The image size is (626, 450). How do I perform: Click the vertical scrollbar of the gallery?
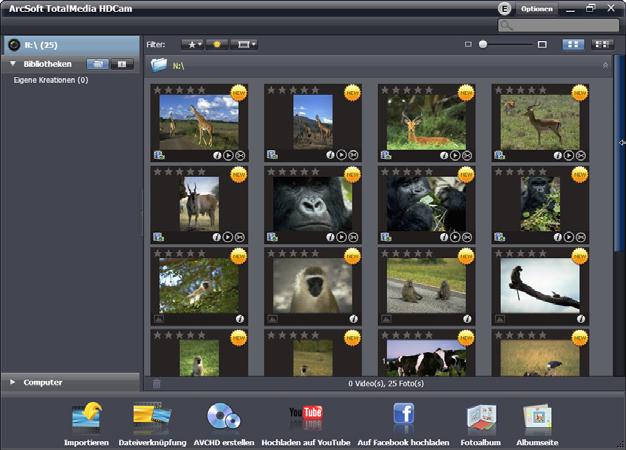pos(617,153)
